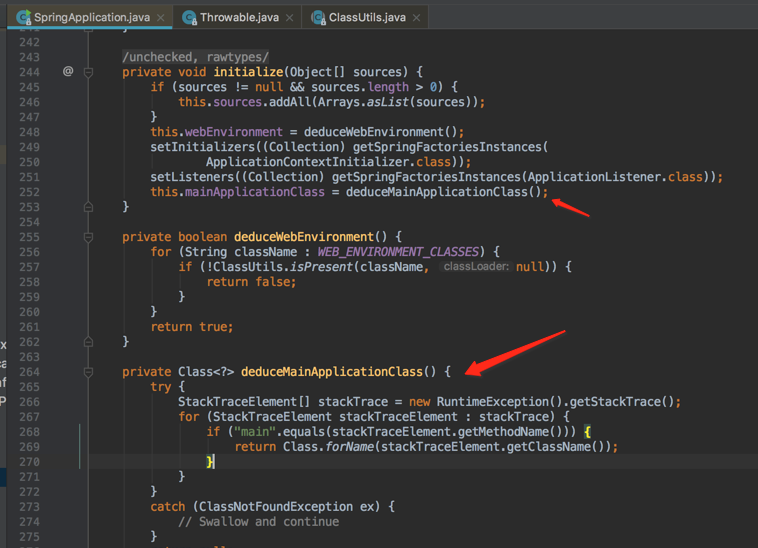
Task: Click return false statement on line 258
Action: coord(251,282)
